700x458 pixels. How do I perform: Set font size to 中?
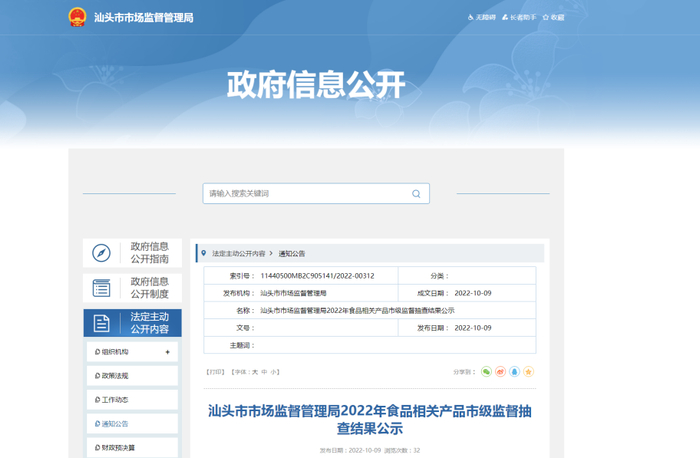tap(264, 372)
